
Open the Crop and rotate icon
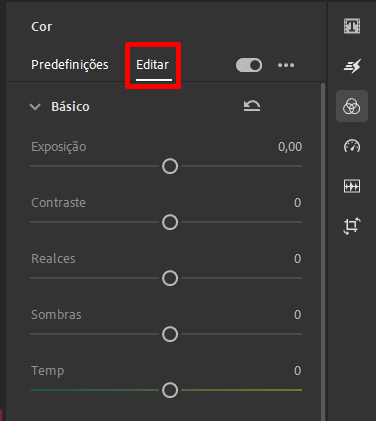click(352, 226)
